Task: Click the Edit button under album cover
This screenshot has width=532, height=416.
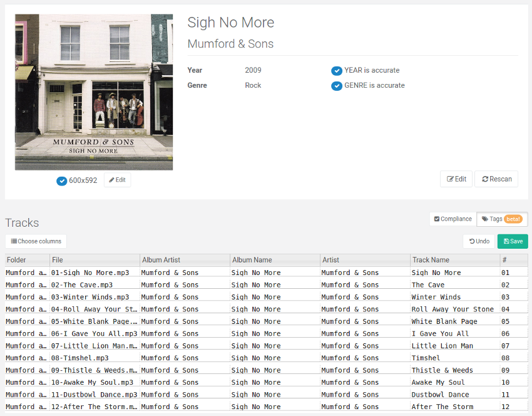Action: point(118,180)
